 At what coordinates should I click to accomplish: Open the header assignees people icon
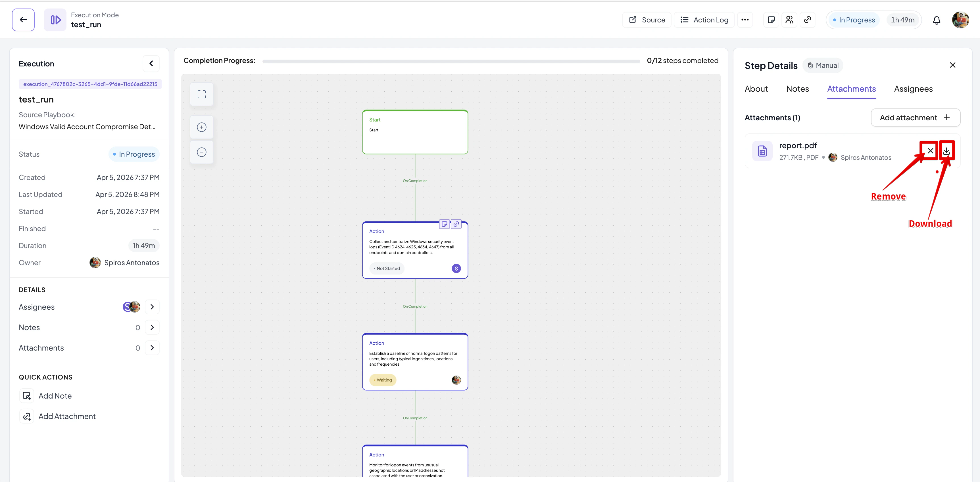(x=789, y=20)
